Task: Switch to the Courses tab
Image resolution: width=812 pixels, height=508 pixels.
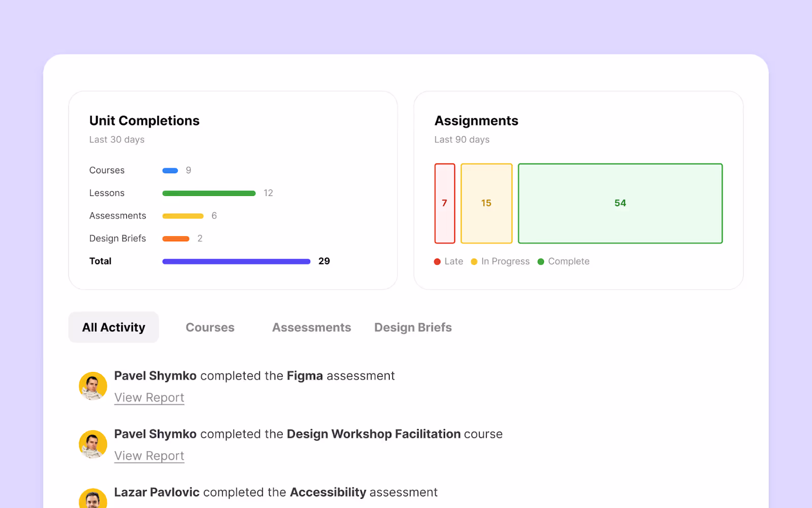Action: pyautogui.click(x=210, y=327)
